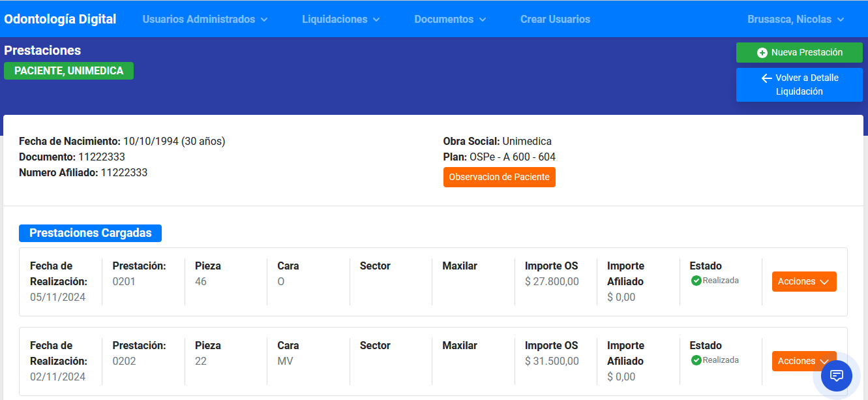Select Crear Usuarios in the navigation bar
Screen dimensions: 868x400
click(x=555, y=19)
